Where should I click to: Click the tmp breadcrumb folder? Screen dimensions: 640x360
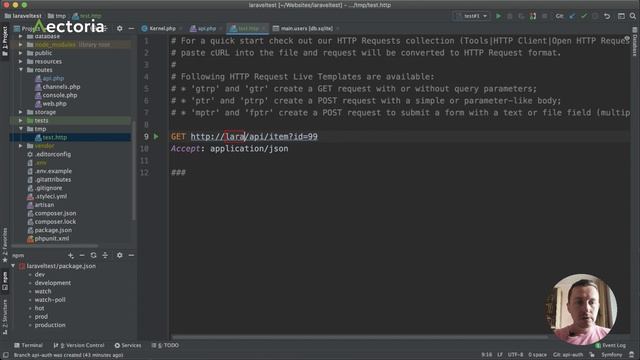57,16
